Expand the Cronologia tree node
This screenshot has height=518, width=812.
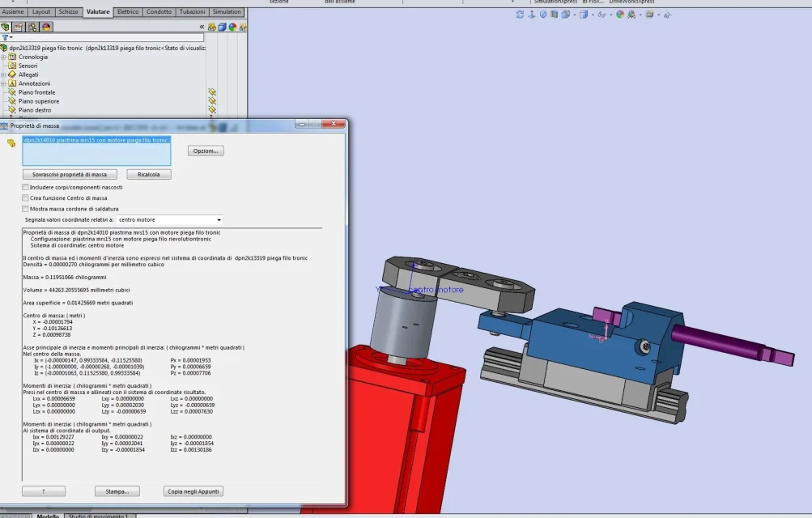pos(3,57)
